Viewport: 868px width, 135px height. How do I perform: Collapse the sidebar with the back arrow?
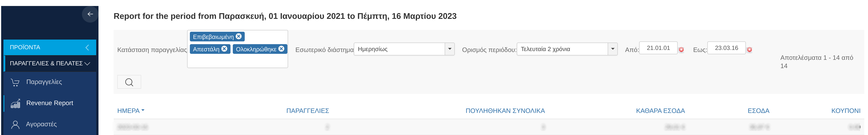[x=90, y=14]
